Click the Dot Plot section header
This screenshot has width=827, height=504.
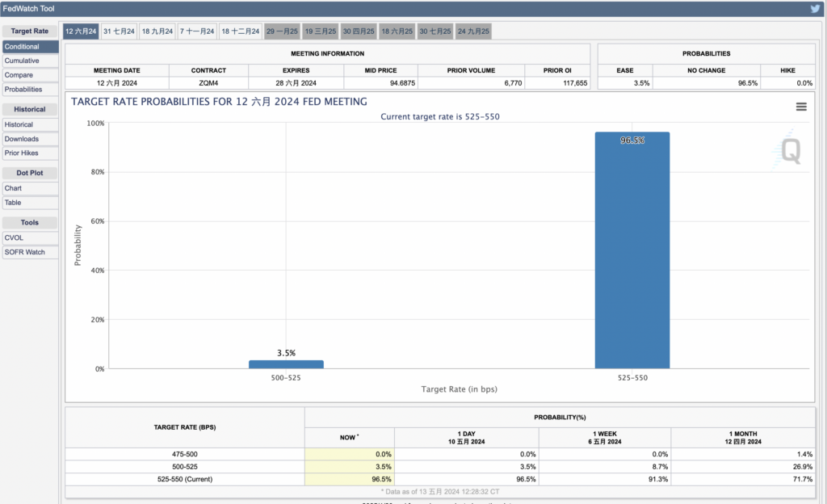30,173
